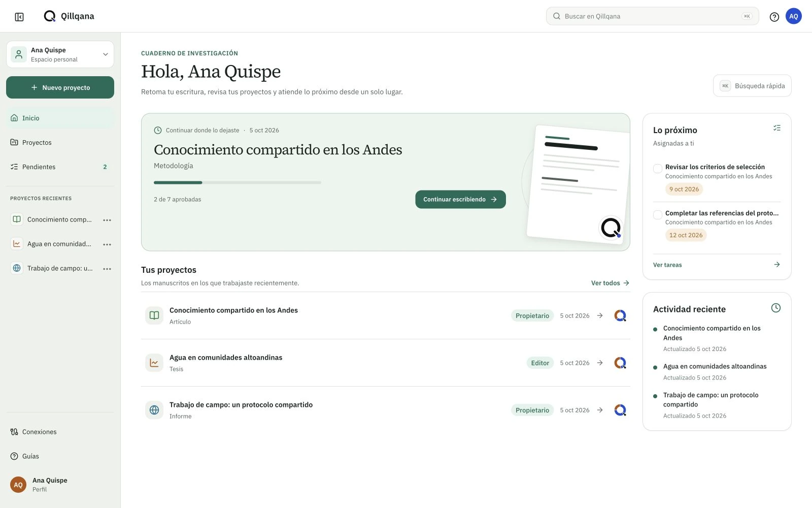Expand the Ana Quispe workspace switcher
This screenshot has width=812, height=508.
coord(60,54)
